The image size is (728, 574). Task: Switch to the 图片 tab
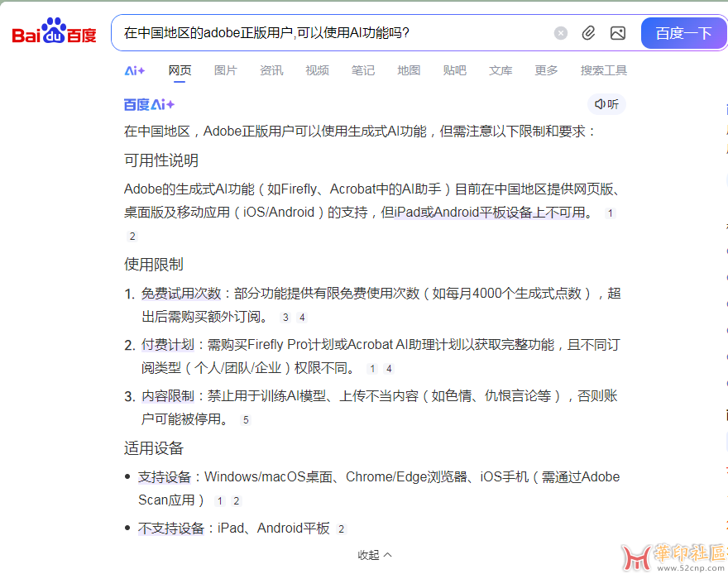point(226,71)
